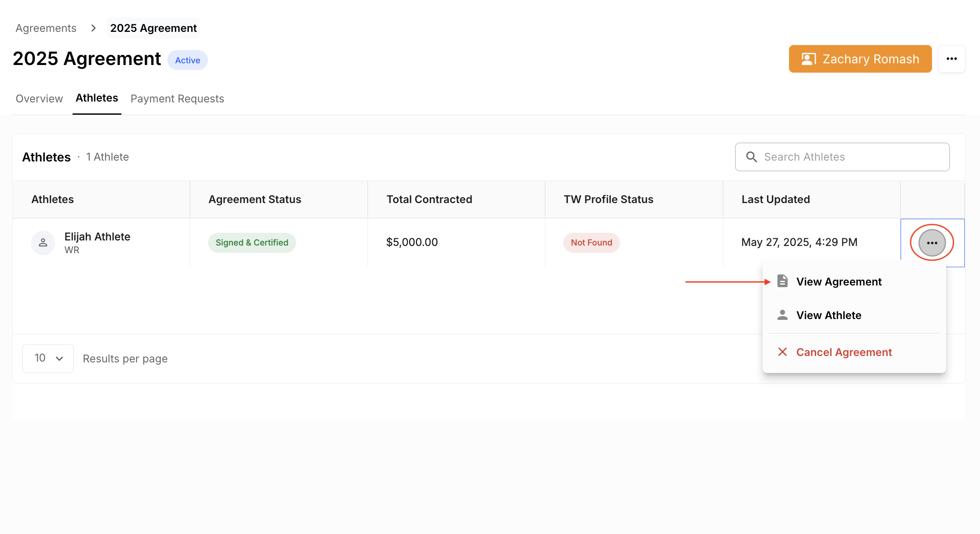Click the red X icon beside Cancel Agreement
The width and height of the screenshot is (980, 534).
782,352
